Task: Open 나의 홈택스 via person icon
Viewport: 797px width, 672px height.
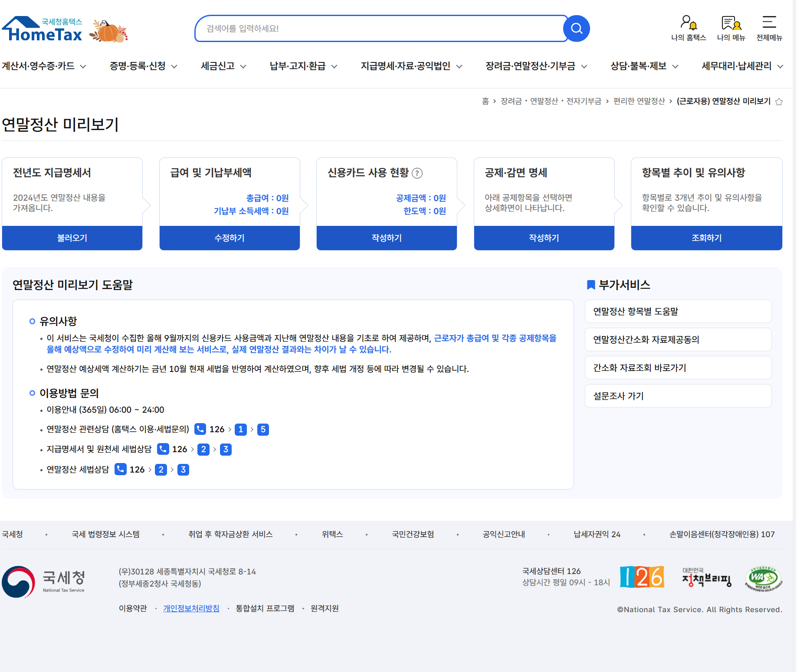Action: [x=688, y=26]
